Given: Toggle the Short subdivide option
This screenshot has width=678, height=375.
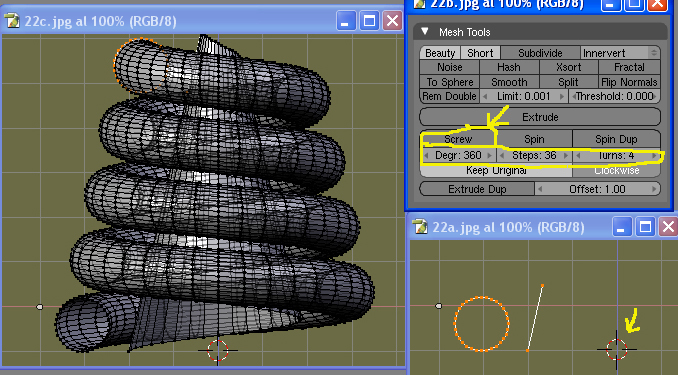Looking at the screenshot, I should tap(480, 53).
